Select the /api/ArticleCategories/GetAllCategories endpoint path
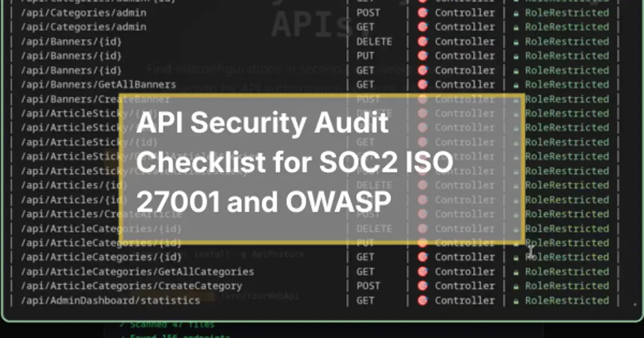 tap(137, 271)
